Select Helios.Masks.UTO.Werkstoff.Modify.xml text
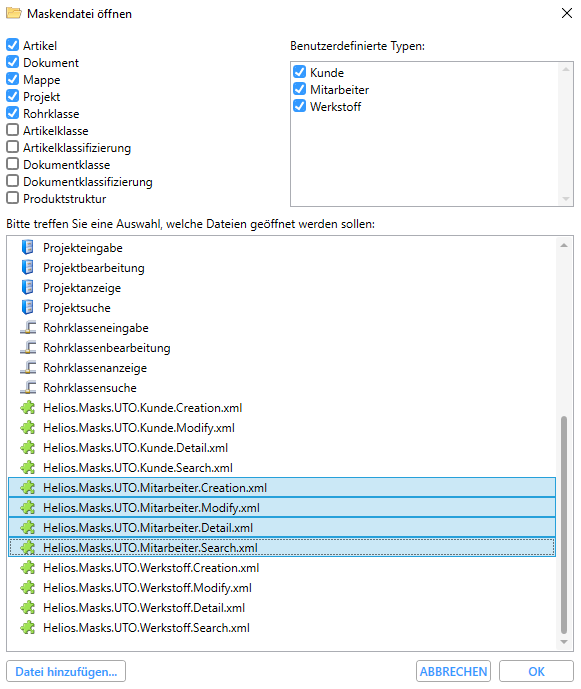 point(148,588)
